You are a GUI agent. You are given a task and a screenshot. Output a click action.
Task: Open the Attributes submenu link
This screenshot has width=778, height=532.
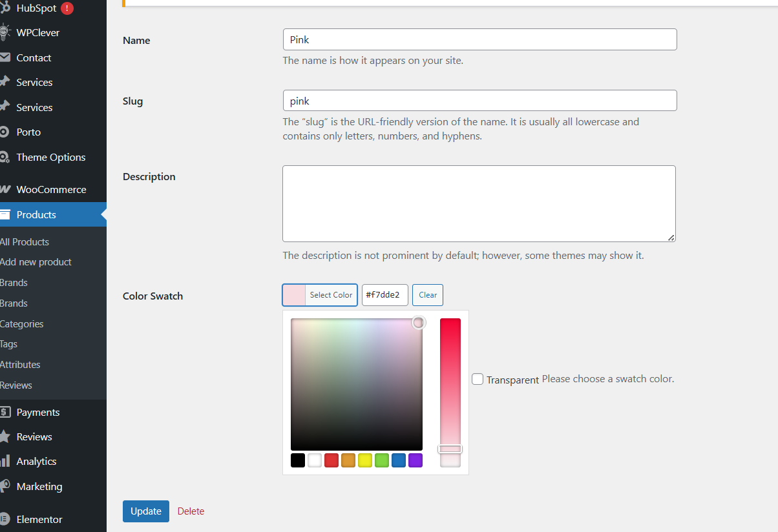(x=20, y=365)
